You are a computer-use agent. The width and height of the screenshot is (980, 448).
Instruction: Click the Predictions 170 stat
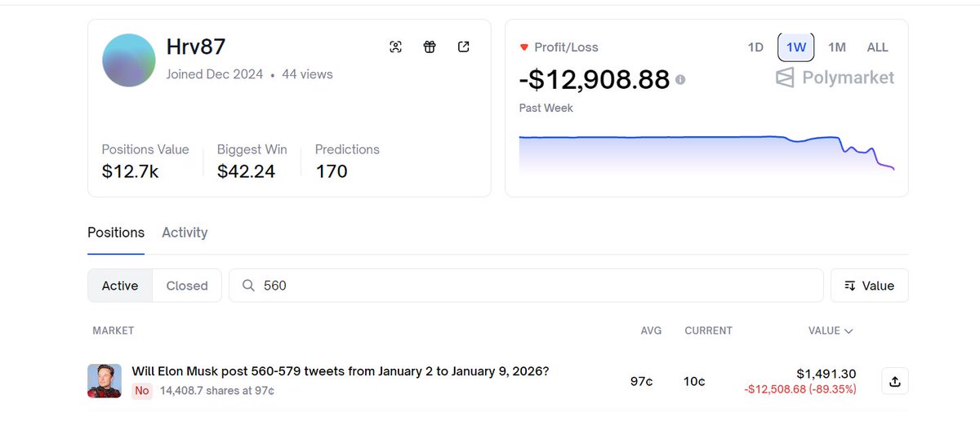(347, 161)
